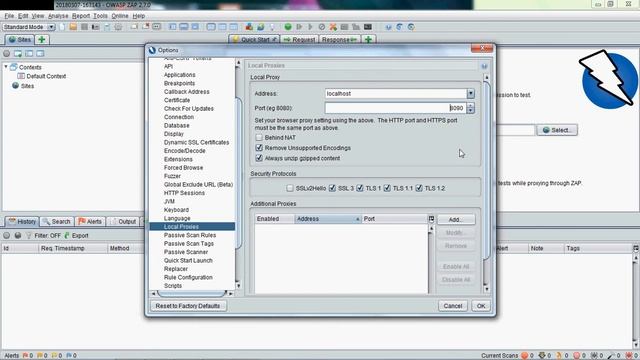Click the Select... button in main window
Viewport: 640px width, 360px height.
click(557, 130)
